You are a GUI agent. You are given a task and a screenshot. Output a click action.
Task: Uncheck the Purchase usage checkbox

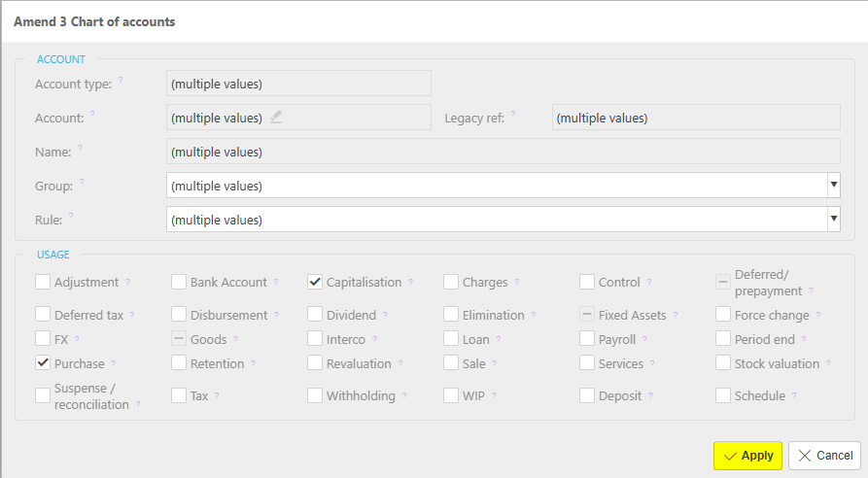click(43, 363)
